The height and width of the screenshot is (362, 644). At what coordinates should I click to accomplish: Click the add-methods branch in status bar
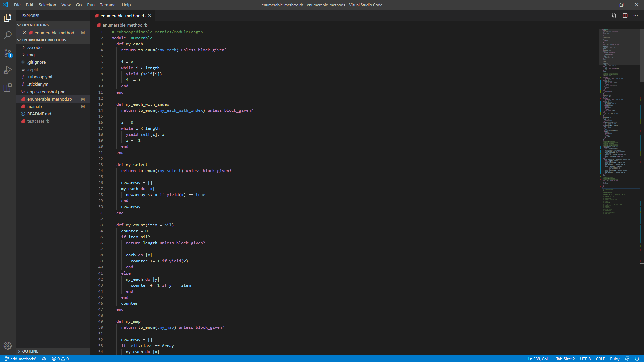tap(20, 359)
